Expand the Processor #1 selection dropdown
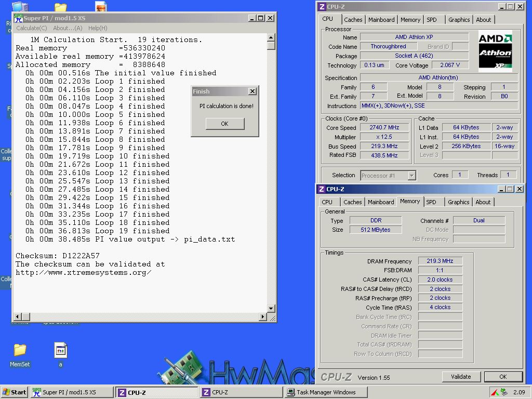The image size is (532, 399). [411, 176]
